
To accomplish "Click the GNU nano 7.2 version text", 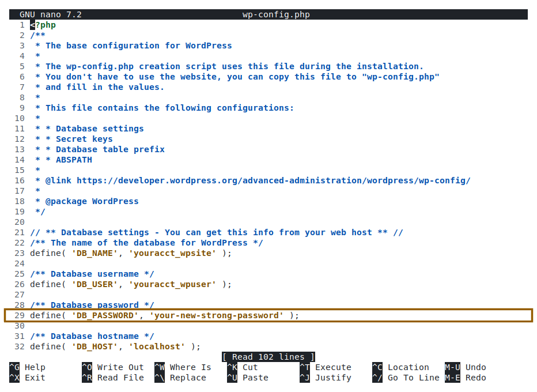I will [x=51, y=14].
